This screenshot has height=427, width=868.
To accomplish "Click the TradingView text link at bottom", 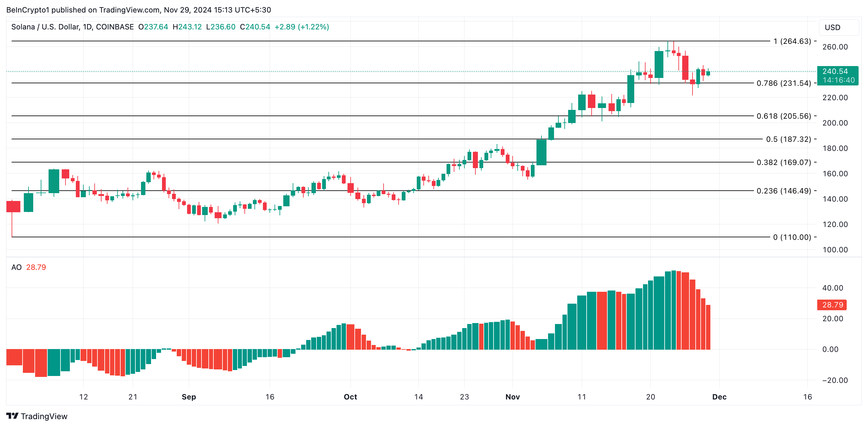I will coord(44,417).
